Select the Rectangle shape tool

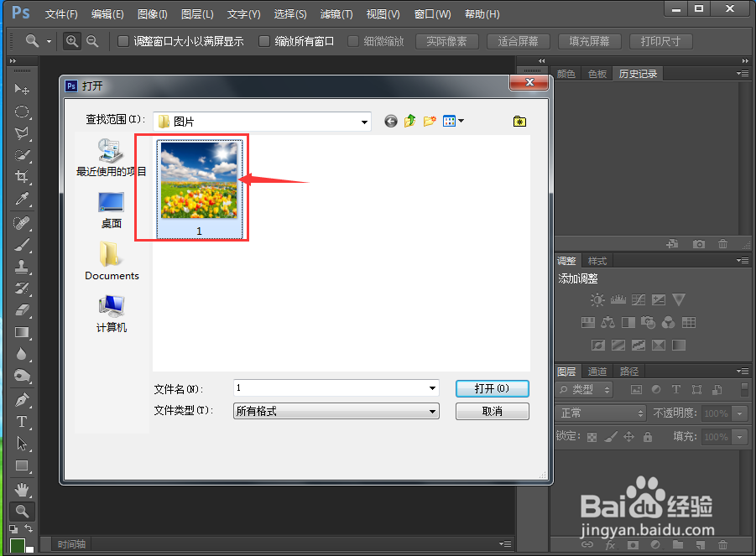[22, 465]
